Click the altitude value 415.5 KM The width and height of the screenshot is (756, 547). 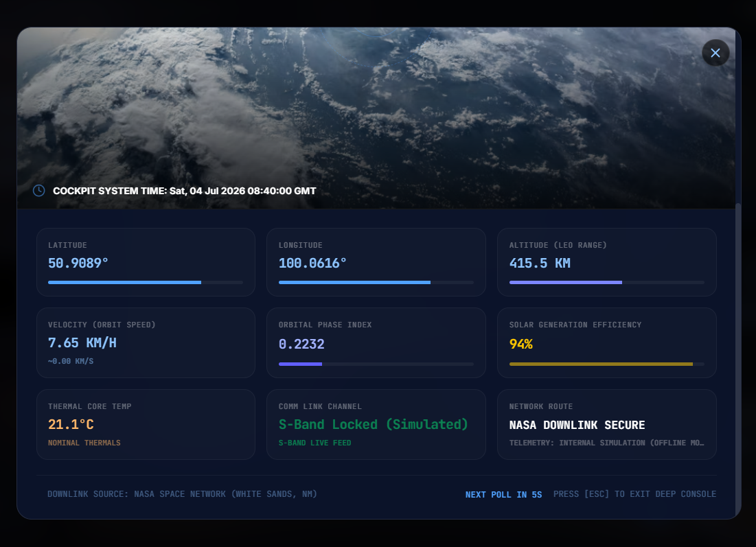540,263
